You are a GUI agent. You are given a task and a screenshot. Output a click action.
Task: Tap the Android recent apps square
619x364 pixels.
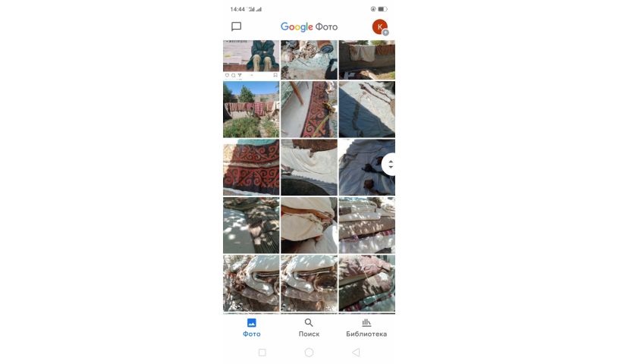pyautogui.click(x=262, y=352)
